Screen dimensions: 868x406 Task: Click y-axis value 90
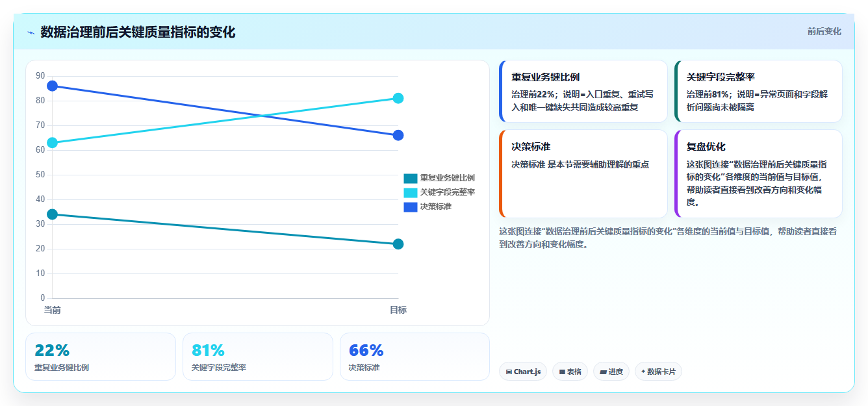(x=40, y=76)
